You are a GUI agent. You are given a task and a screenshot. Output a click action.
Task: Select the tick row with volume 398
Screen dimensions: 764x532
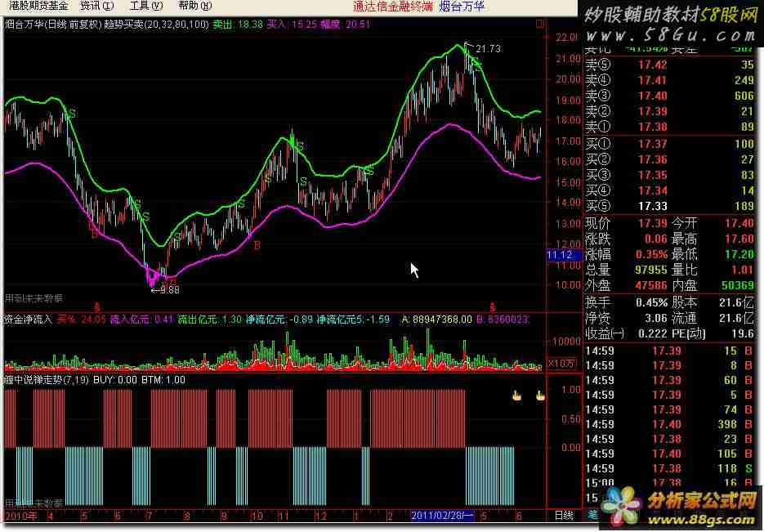coord(669,424)
